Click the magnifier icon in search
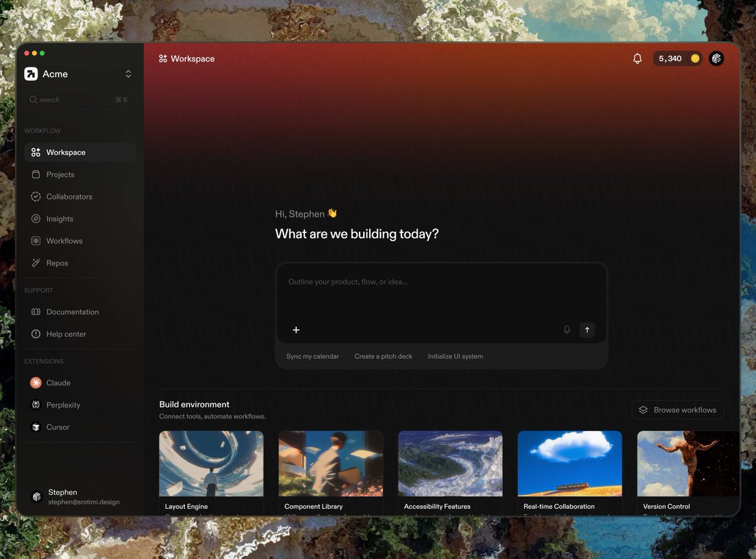The height and width of the screenshot is (559, 756). [x=33, y=99]
